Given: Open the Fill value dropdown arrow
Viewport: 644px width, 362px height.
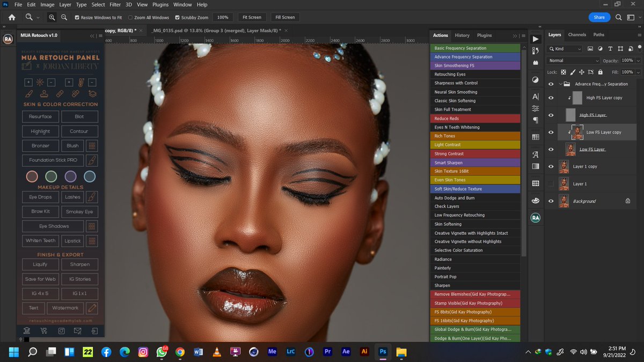Looking at the screenshot, I should click(638, 72).
